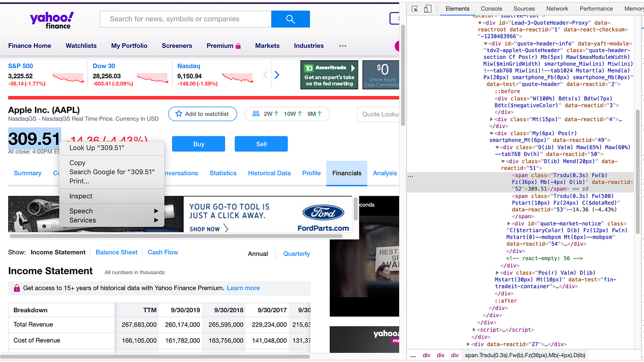
Task: Click the Total Revenue row label
Action: (33, 325)
